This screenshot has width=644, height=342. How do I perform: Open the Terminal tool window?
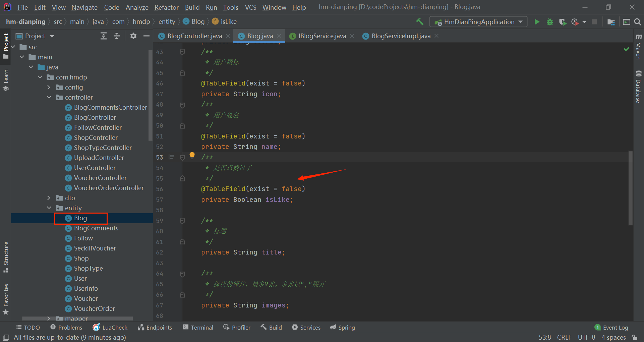(198, 327)
